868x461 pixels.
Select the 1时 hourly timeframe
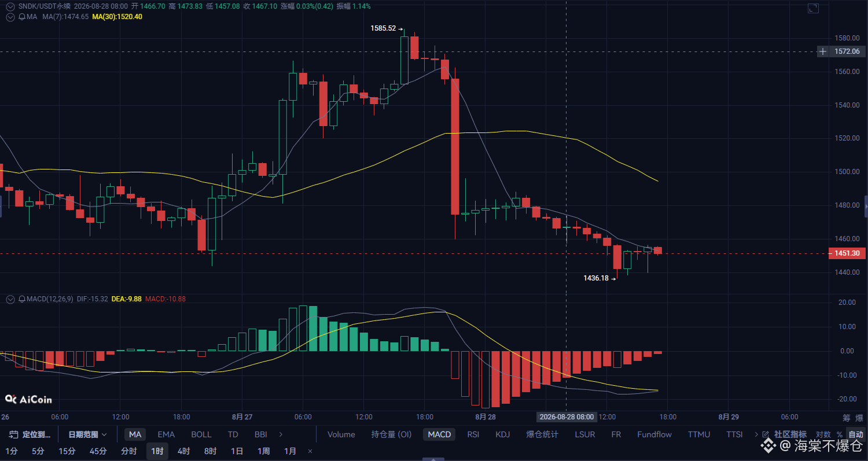[x=157, y=451]
